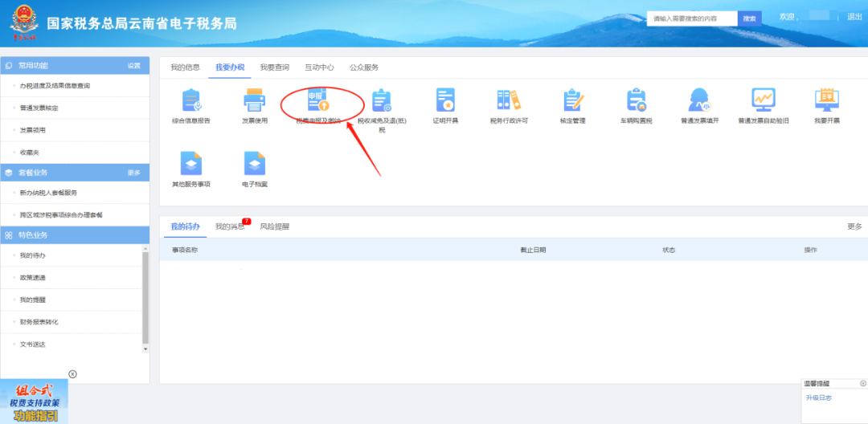
Task: Open 设置 for 常用功能 panel
Action: [134, 66]
